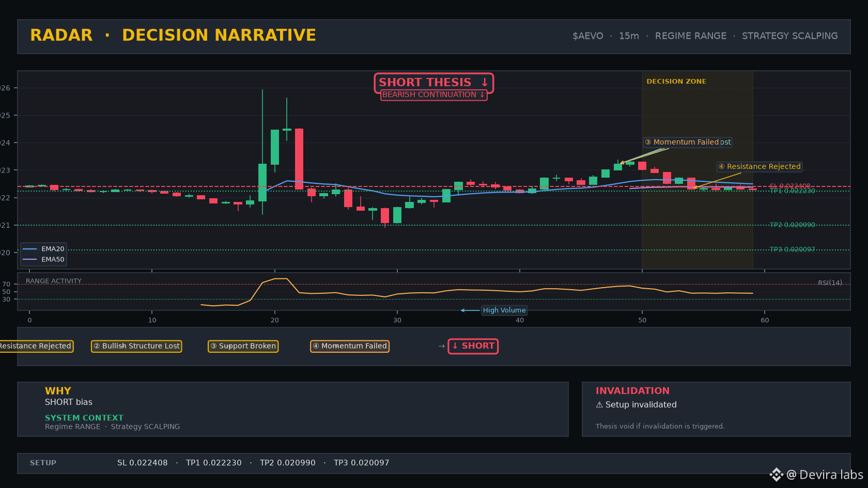The image size is (868, 488).
Task: Click the $AEVO ticker in the header
Action: pyautogui.click(x=588, y=36)
